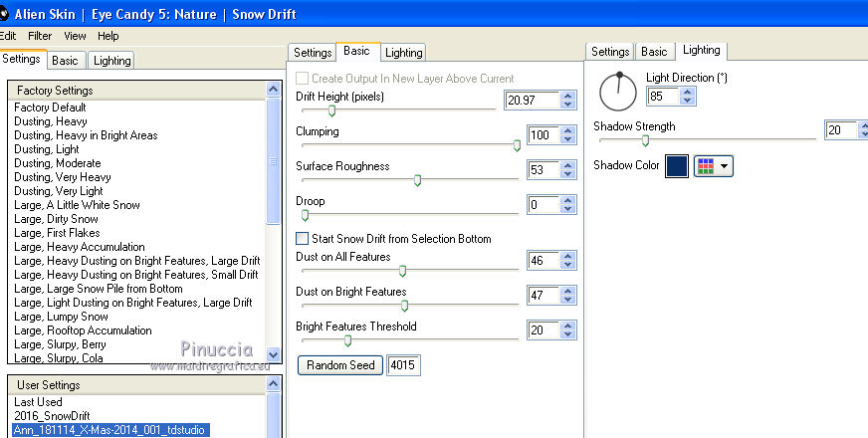Select Large, A Little White Snow preset

click(x=77, y=205)
